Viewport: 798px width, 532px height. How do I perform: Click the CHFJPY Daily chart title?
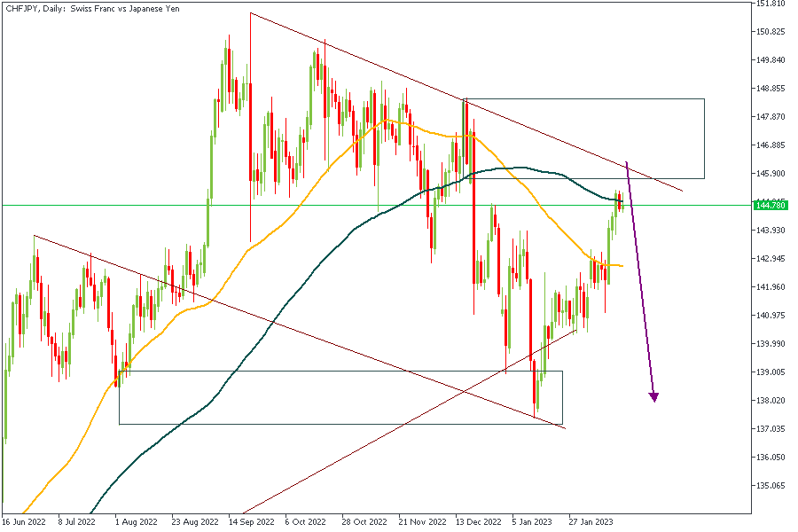tap(92, 9)
